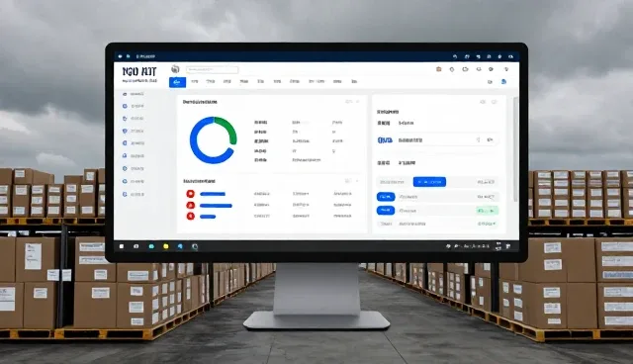Open the yellow app icon on the taskbar
This screenshot has width=633, height=364.
click(165, 246)
